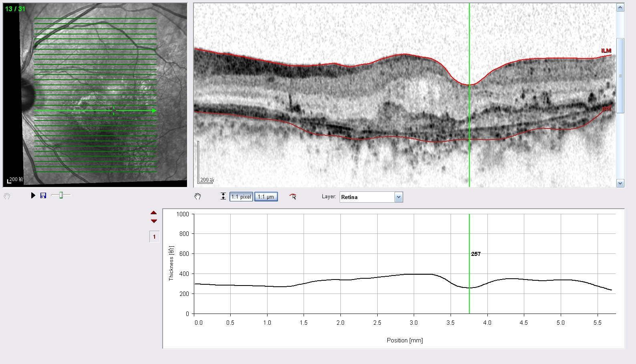The width and height of the screenshot is (636, 364).
Task: Click the blue floppy disk save icon
Action: tap(43, 195)
